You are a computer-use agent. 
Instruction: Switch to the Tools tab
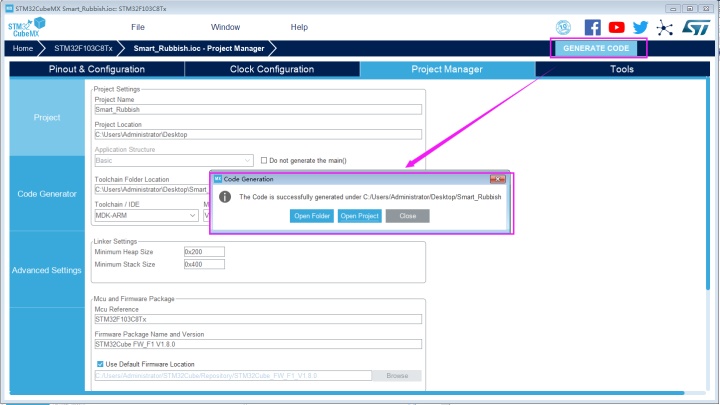(622, 69)
